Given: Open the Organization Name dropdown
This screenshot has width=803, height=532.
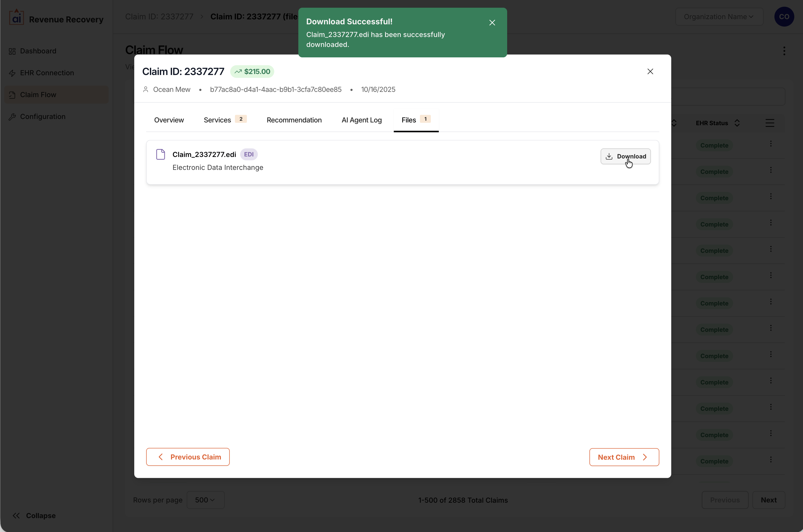Looking at the screenshot, I should point(719,16).
